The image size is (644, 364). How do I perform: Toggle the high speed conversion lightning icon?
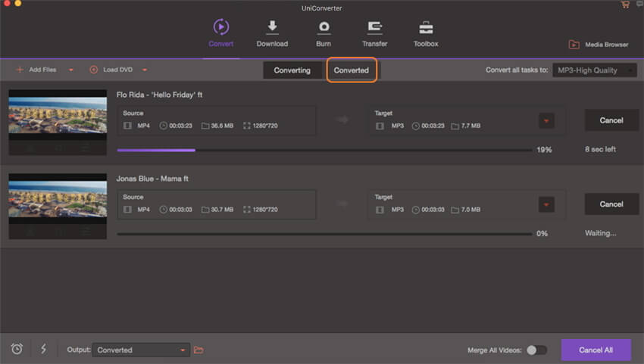pyautogui.click(x=43, y=349)
